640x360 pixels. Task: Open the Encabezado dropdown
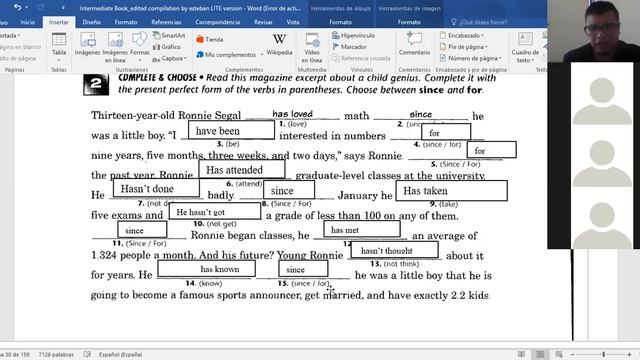(x=462, y=36)
